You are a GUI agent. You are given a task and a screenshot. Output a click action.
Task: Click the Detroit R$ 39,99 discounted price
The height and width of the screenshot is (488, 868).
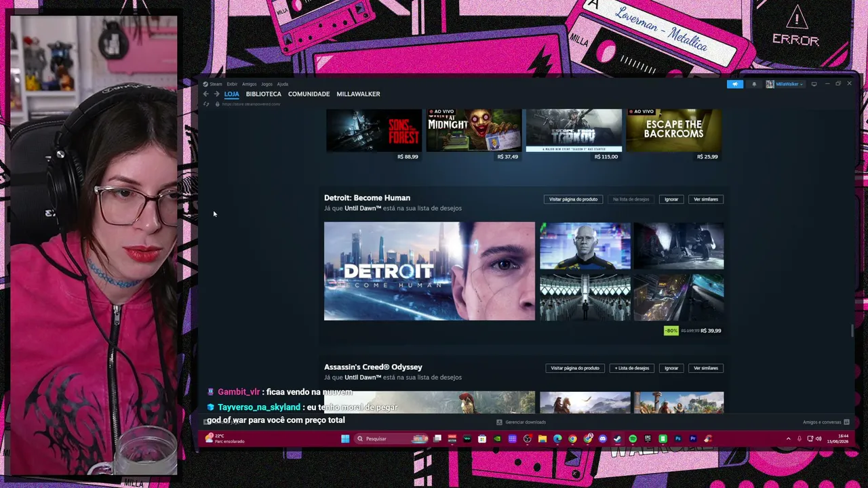click(711, 331)
